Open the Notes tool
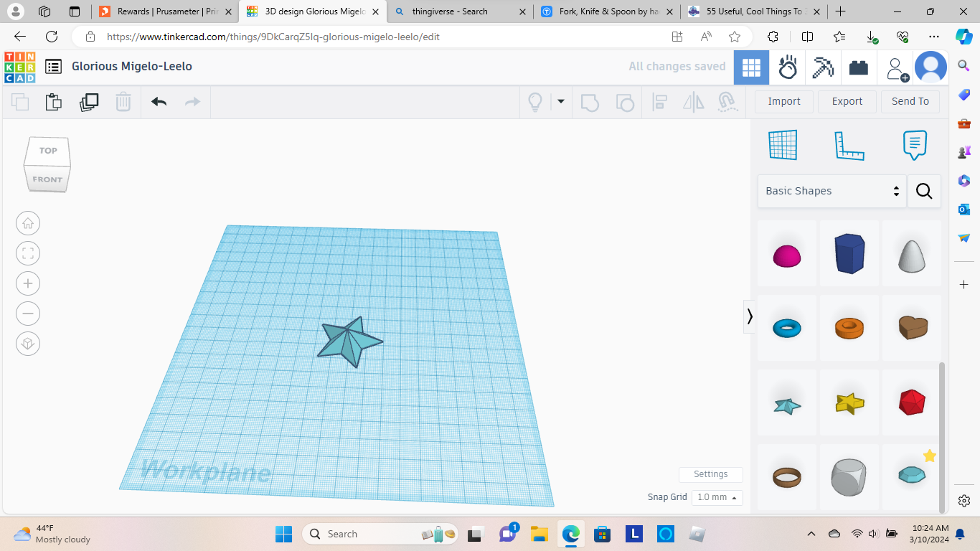The image size is (980, 551). click(914, 144)
